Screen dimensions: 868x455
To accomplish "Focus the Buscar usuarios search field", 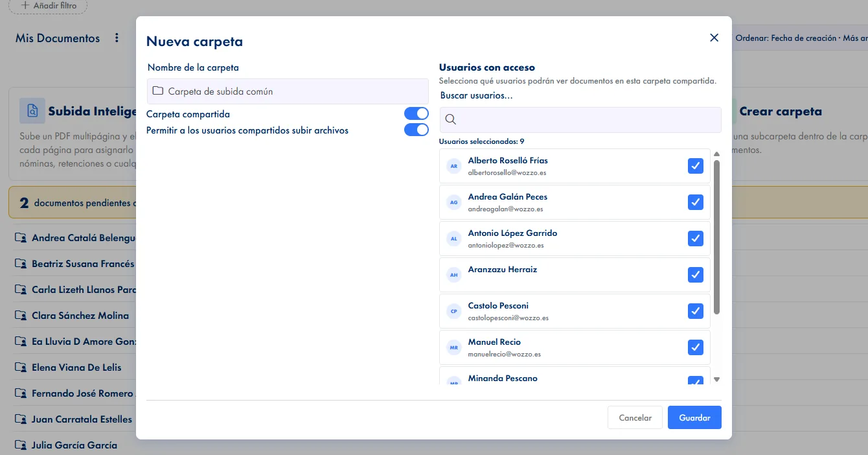I will 580,119.
